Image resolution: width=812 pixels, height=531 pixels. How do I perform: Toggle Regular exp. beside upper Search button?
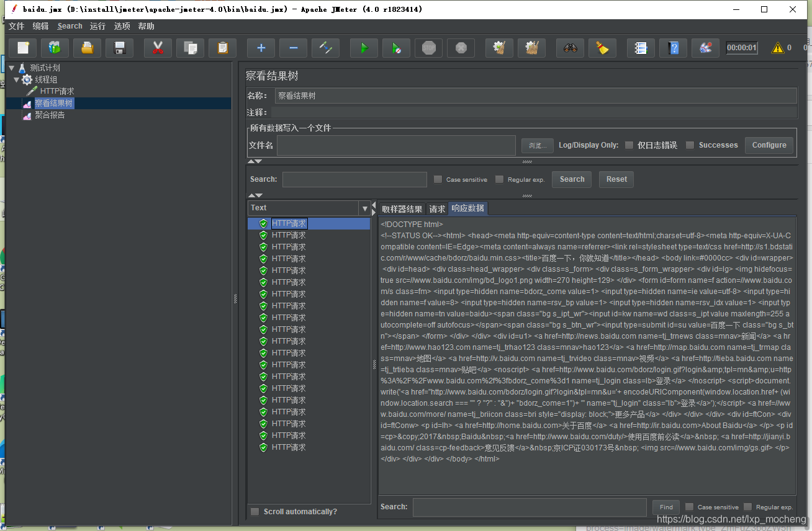click(x=500, y=179)
